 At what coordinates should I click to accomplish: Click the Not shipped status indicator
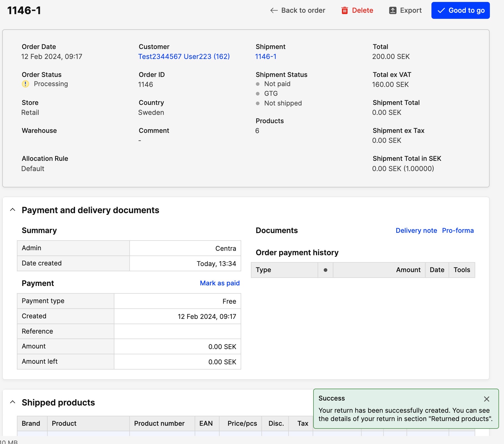(x=283, y=103)
